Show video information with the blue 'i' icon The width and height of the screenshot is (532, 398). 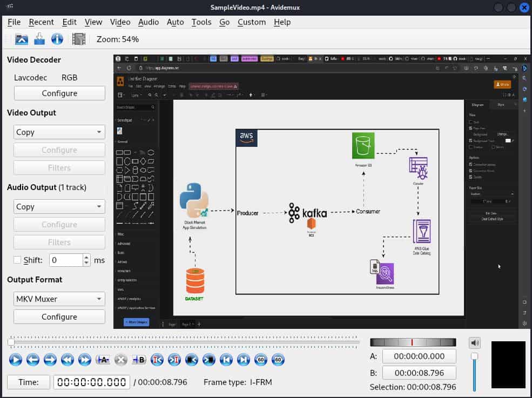coord(57,39)
